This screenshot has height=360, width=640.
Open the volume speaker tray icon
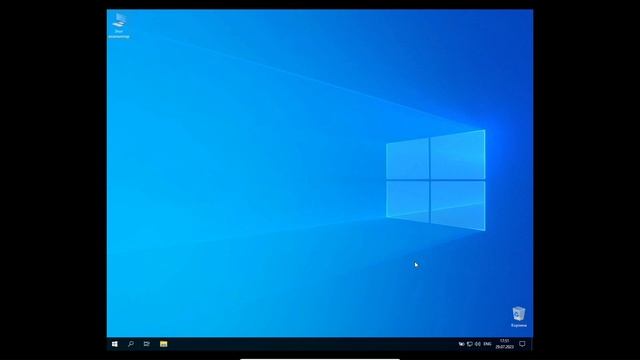click(478, 344)
